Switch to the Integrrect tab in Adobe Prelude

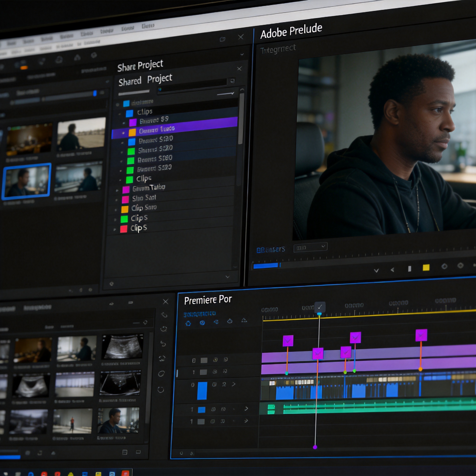278,49
